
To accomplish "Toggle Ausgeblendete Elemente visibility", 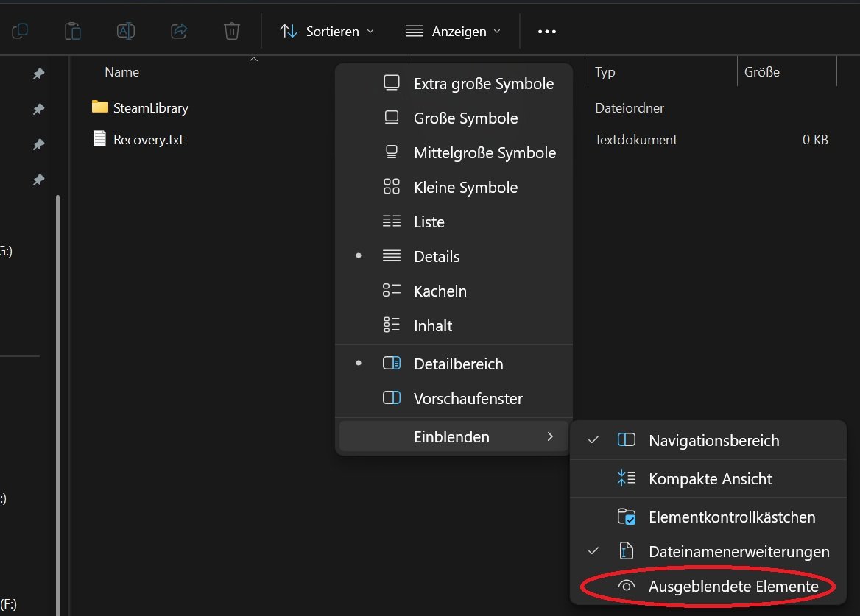I will coord(733,587).
